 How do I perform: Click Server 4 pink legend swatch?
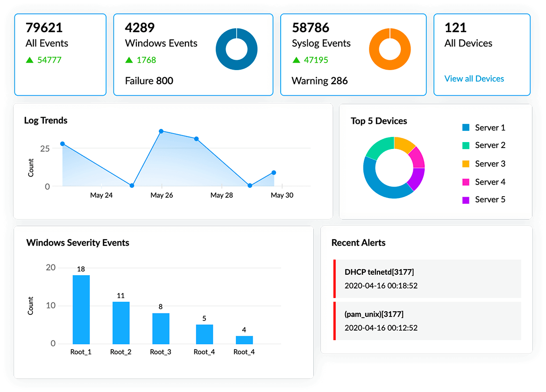click(466, 182)
